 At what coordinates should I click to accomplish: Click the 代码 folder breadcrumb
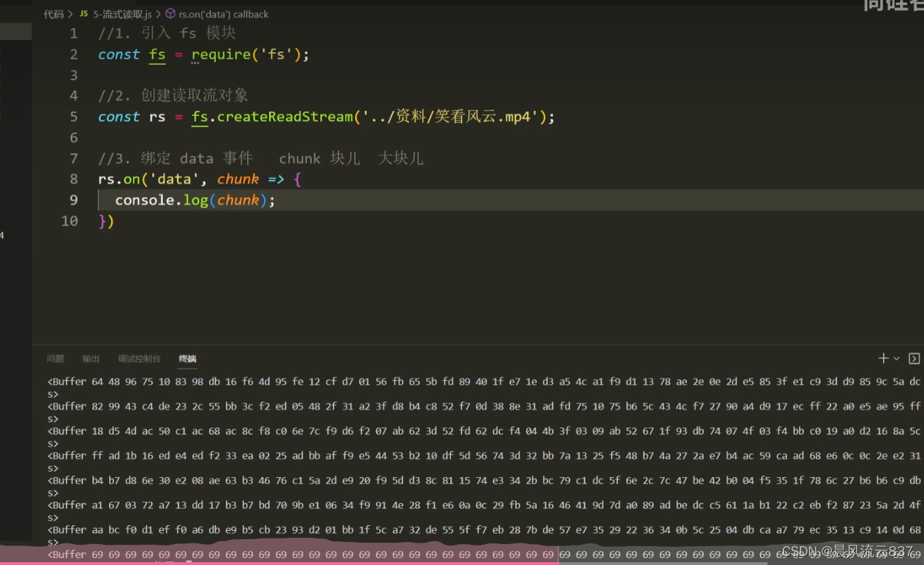pos(54,14)
